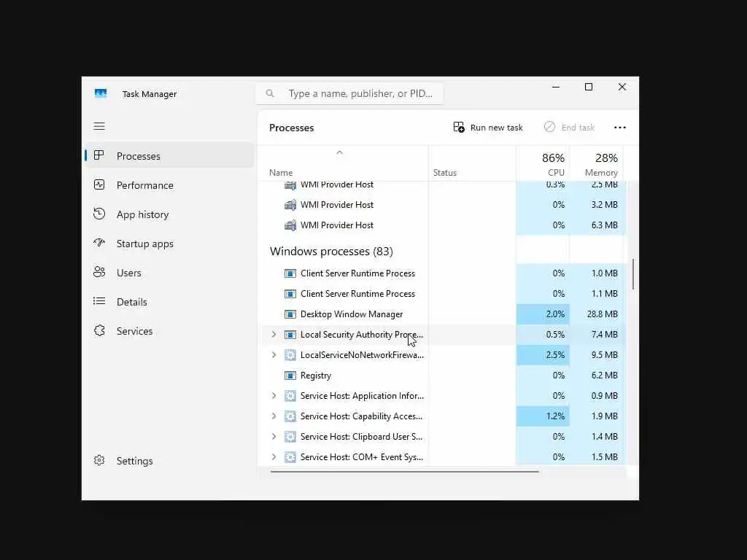The image size is (747, 560).
Task: Focus the name, publisher, or PID search box
Action: (349, 93)
